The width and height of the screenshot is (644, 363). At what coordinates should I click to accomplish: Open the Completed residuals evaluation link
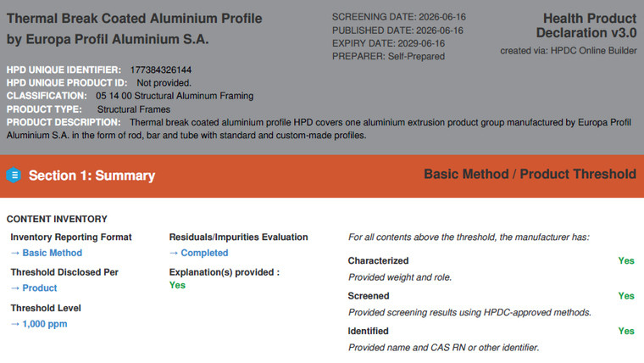tap(204, 253)
